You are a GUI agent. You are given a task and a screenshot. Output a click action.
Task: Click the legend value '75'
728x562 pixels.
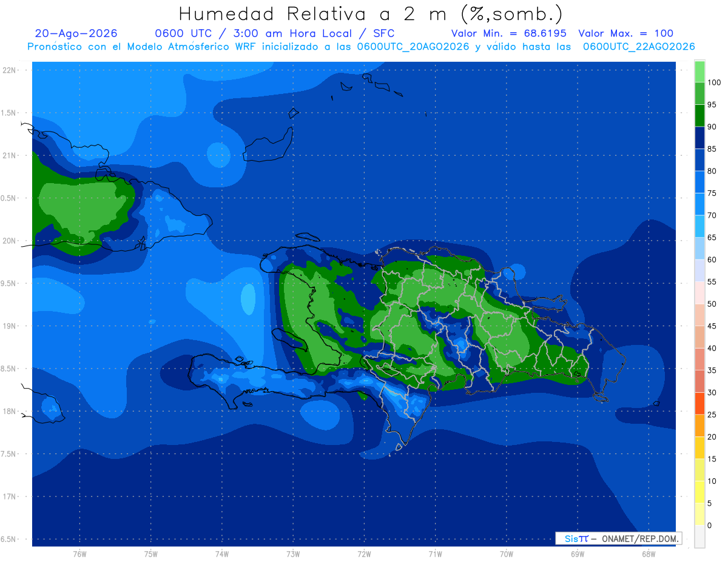coord(712,193)
